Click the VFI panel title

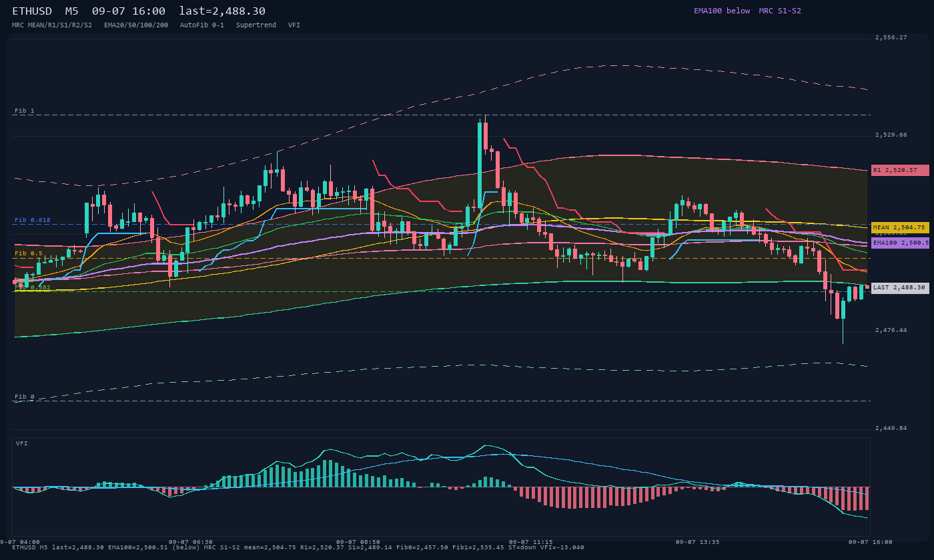pos(22,443)
